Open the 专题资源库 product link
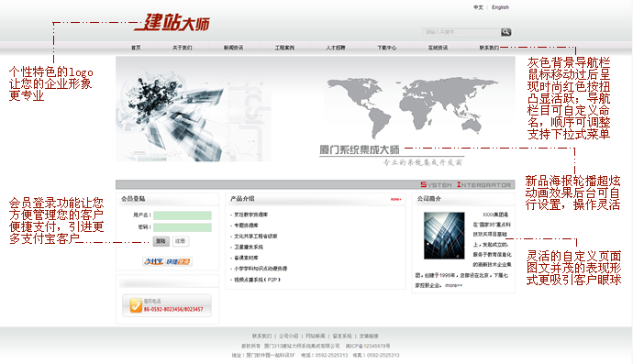 click(x=246, y=226)
